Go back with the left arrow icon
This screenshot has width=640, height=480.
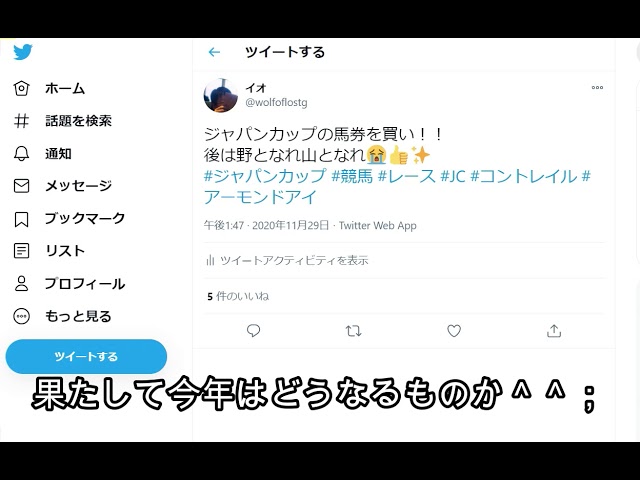pyautogui.click(x=214, y=52)
